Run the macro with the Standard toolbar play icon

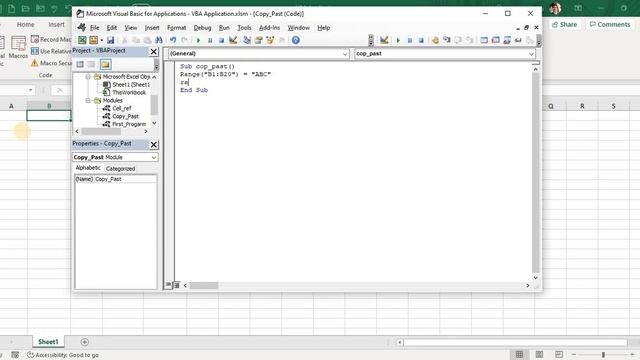tap(198, 40)
